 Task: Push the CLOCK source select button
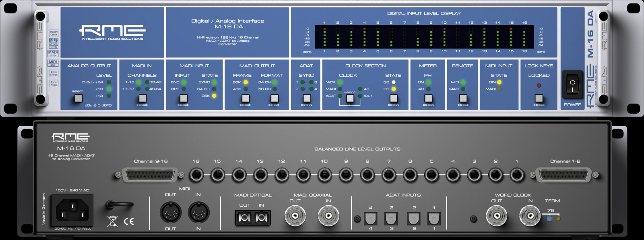tap(350, 98)
